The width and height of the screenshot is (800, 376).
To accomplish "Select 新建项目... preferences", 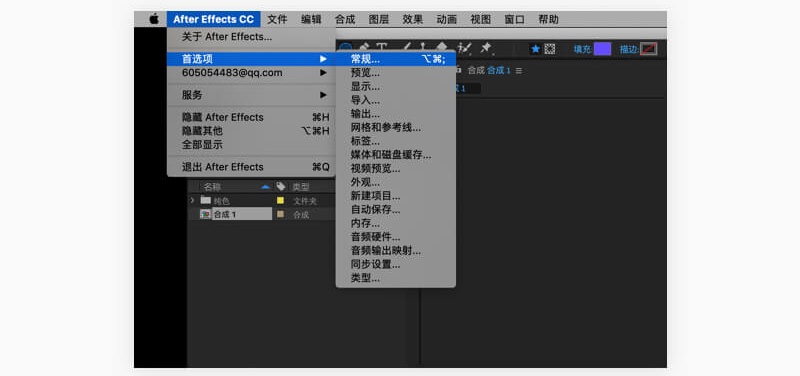I will (396, 196).
